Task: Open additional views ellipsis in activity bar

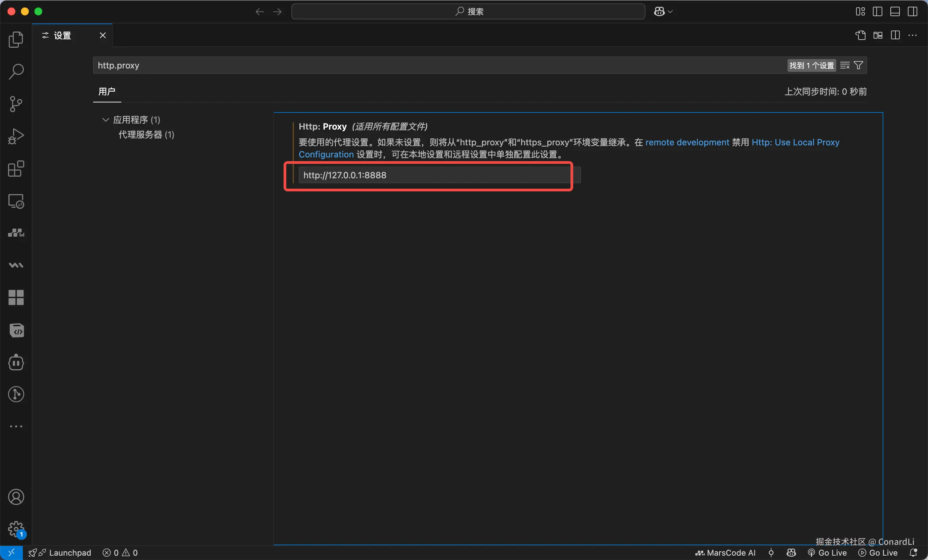Action: tap(16, 426)
